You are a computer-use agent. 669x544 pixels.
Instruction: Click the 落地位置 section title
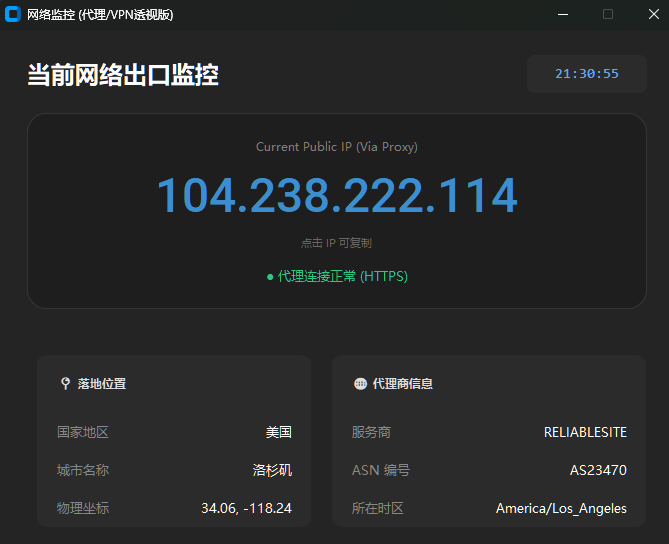[102, 384]
